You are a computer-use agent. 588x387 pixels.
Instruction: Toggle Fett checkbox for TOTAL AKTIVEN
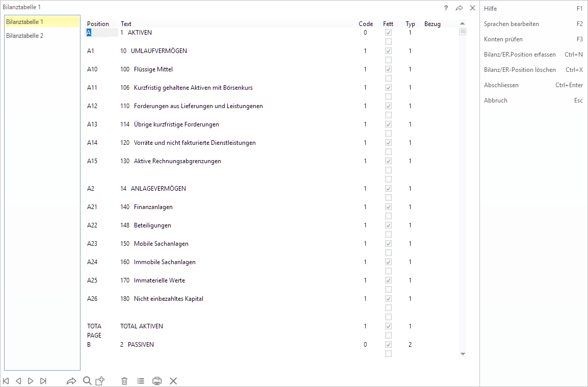coord(388,326)
